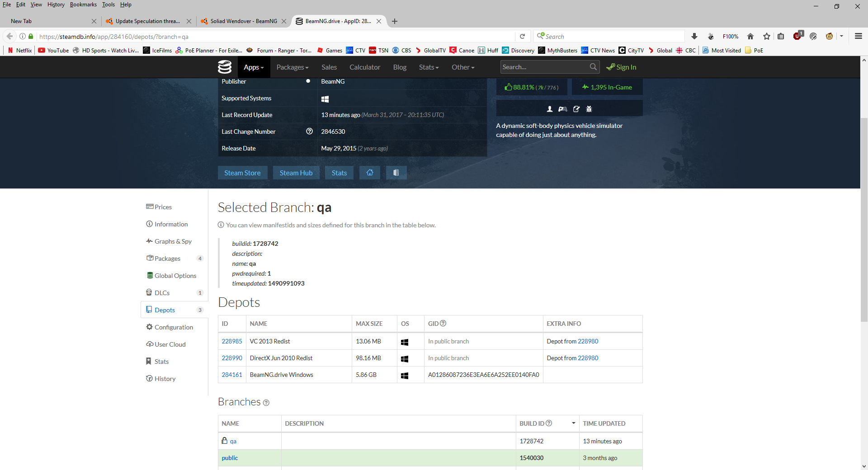Open the Graphs & Spy sidebar section
868x470 pixels.
pos(175,241)
